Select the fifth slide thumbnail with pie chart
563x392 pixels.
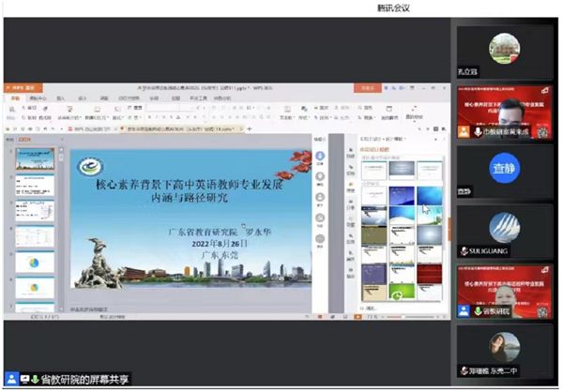pos(35,262)
